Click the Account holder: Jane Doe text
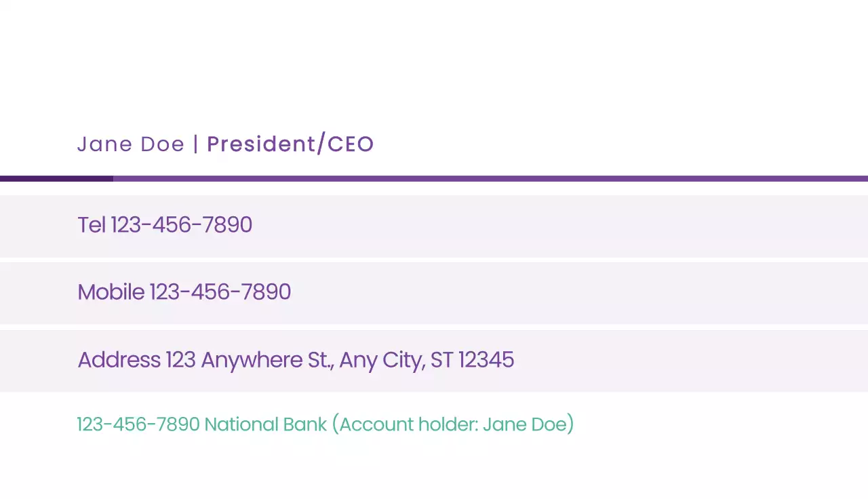 pyautogui.click(x=453, y=424)
